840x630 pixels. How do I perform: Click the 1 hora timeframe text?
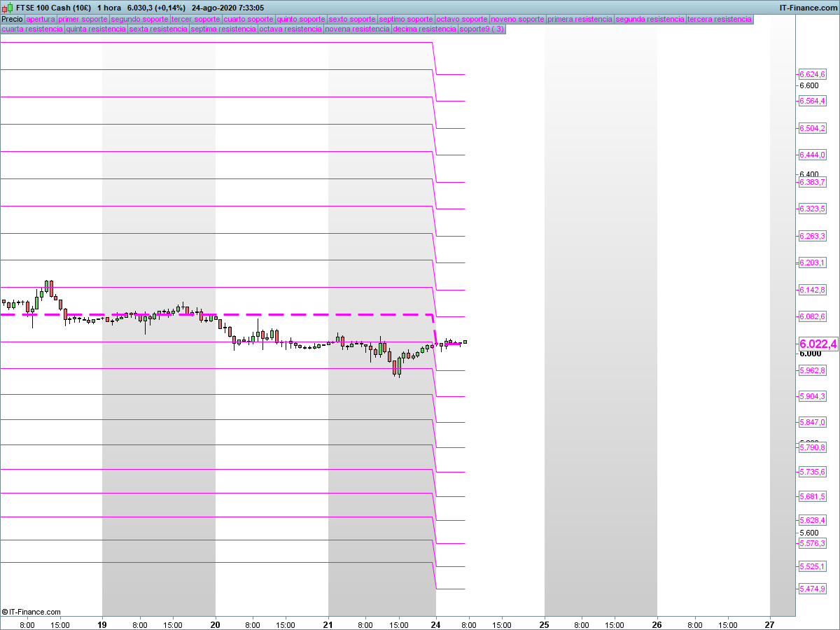click(x=109, y=8)
